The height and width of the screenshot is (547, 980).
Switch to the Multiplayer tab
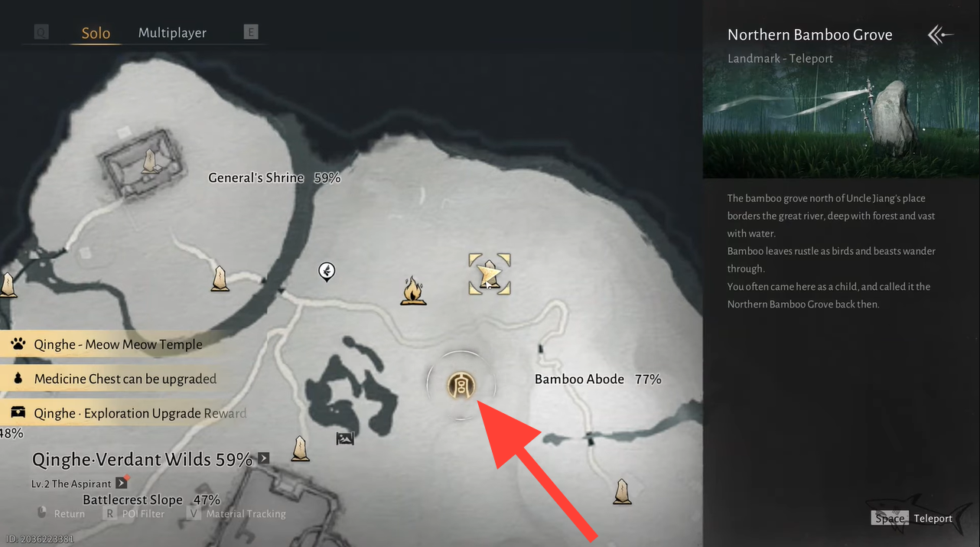(x=172, y=33)
